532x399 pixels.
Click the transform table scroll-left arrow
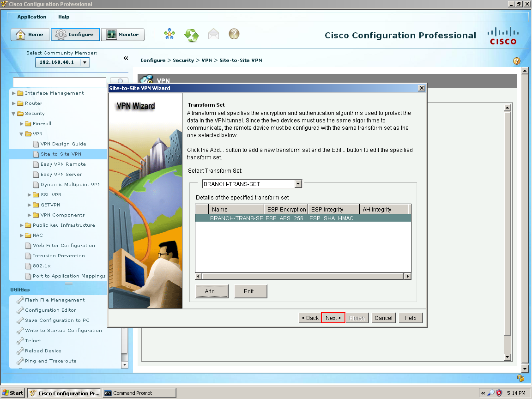click(x=199, y=277)
